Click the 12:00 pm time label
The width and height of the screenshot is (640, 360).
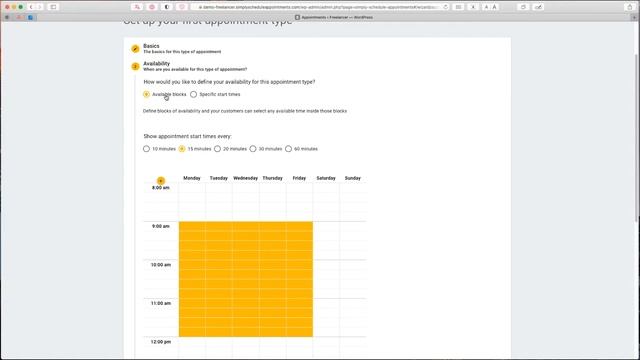(x=161, y=342)
